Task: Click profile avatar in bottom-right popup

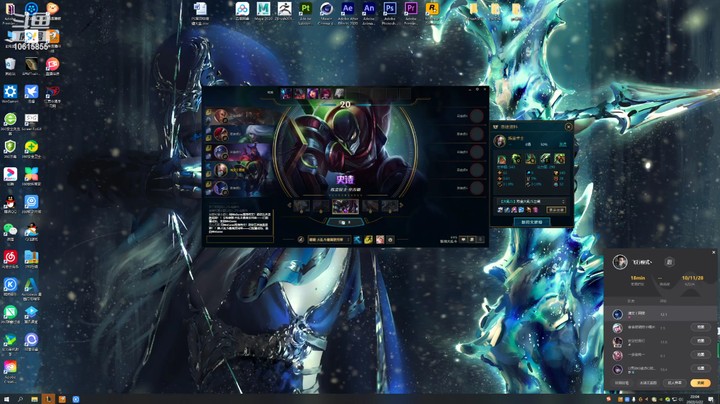Action: click(620, 262)
